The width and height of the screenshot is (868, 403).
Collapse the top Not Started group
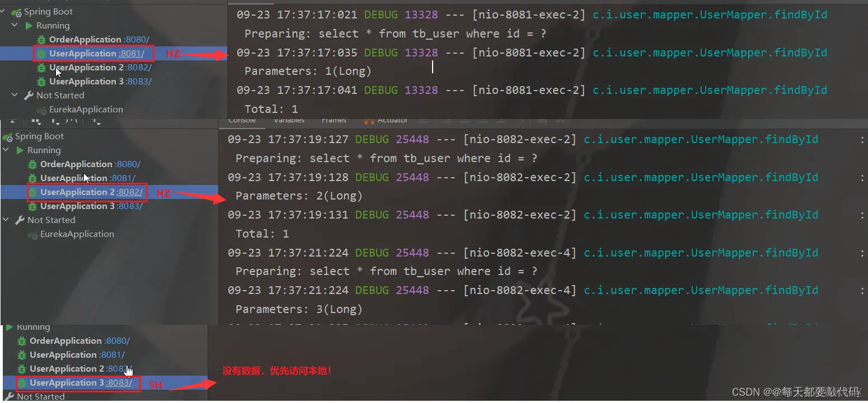click(x=15, y=96)
